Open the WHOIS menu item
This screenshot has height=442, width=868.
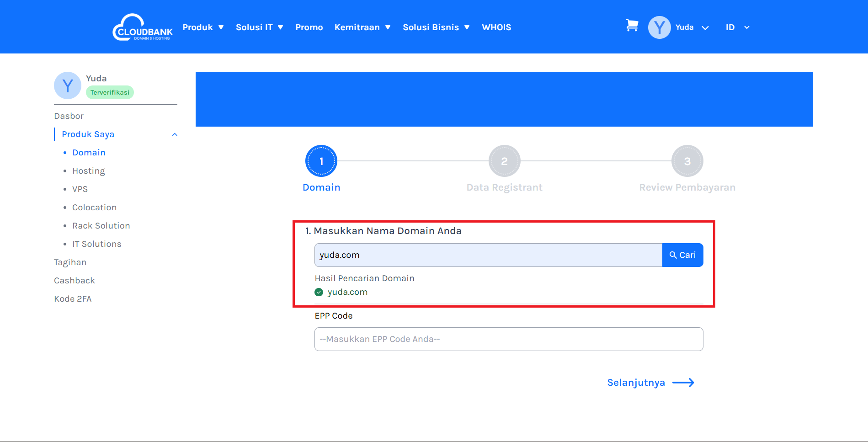pyautogui.click(x=496, y=27)
